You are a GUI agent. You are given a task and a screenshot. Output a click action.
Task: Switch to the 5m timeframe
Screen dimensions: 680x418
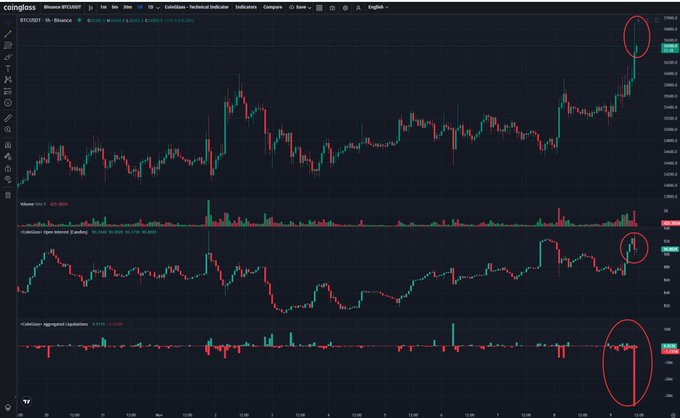click(x=114, y=7)
